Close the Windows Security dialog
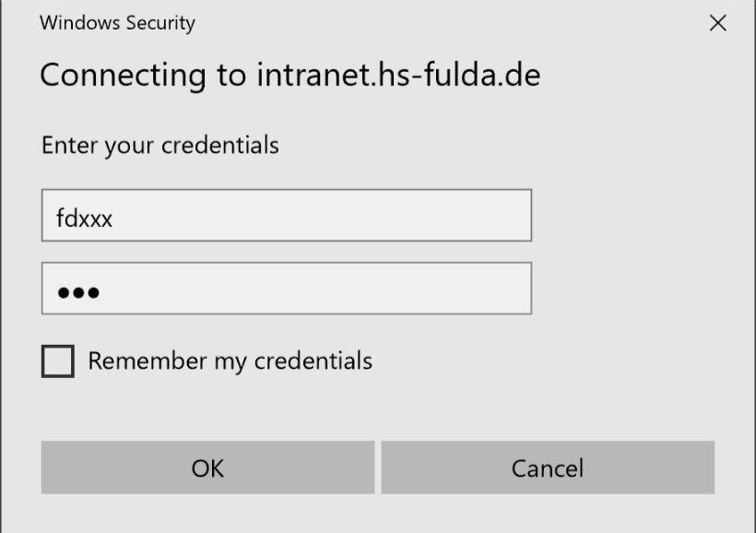Viewport: 756px width, 533px height. tap(717, 24)
